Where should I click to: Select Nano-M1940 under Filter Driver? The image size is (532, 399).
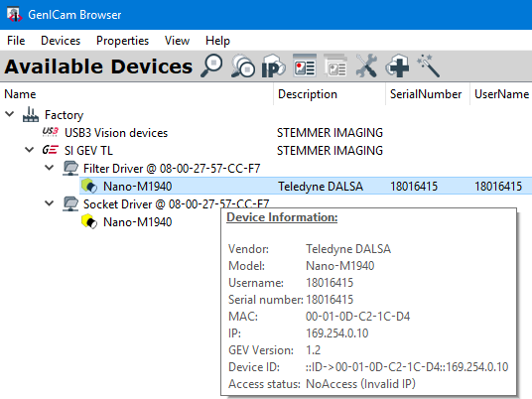tap(137, 187)
